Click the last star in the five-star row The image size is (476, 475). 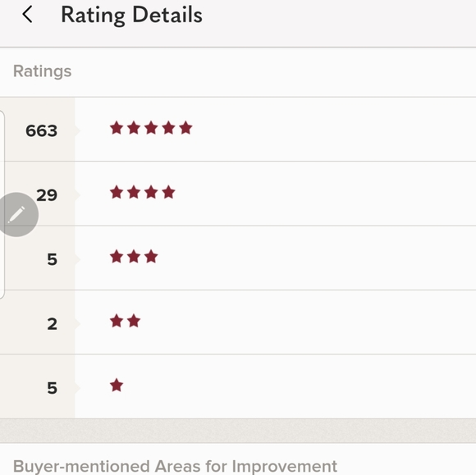tap(185, 128)
